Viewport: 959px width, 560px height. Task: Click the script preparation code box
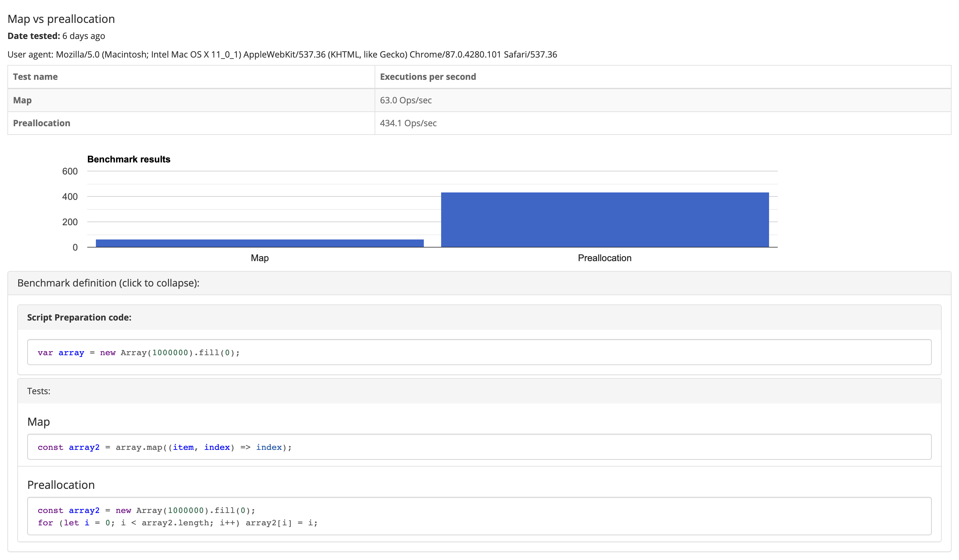click(x=479, y=352)
